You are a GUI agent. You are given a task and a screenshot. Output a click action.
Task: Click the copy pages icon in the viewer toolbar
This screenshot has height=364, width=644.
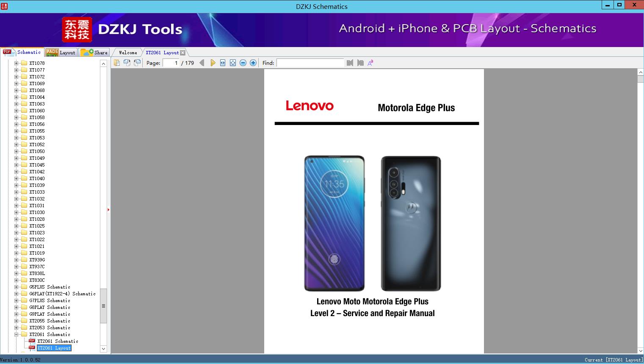[116, 63]
